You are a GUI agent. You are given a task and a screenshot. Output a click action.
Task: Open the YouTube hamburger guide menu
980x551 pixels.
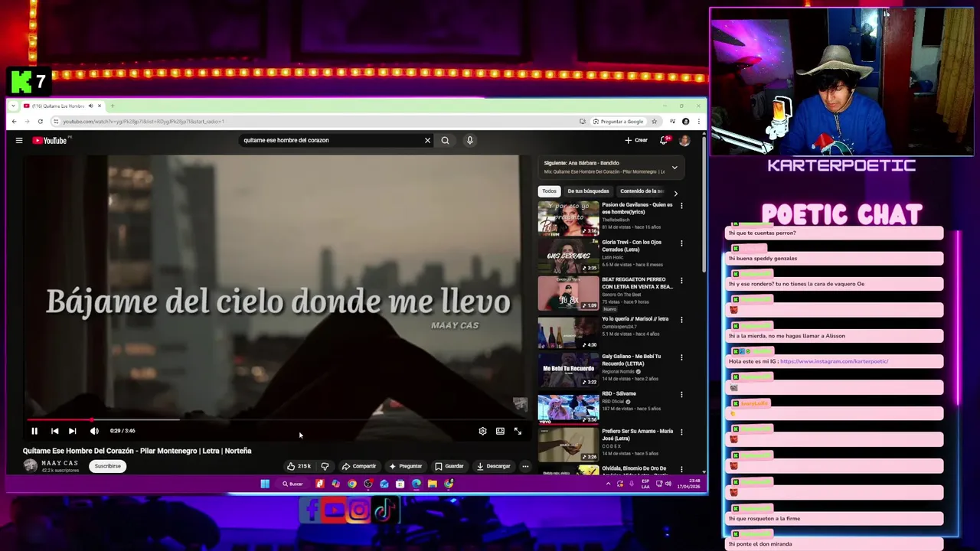(x=19, y=140)
